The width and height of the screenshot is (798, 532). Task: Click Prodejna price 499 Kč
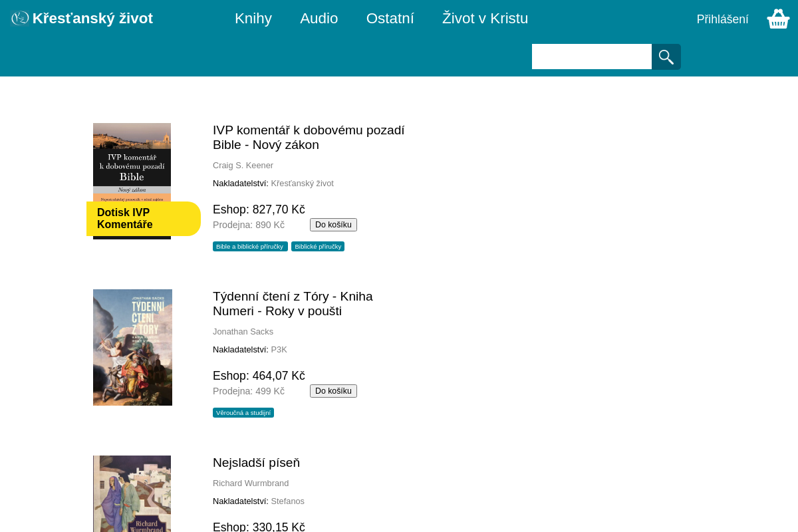point(249,391)
